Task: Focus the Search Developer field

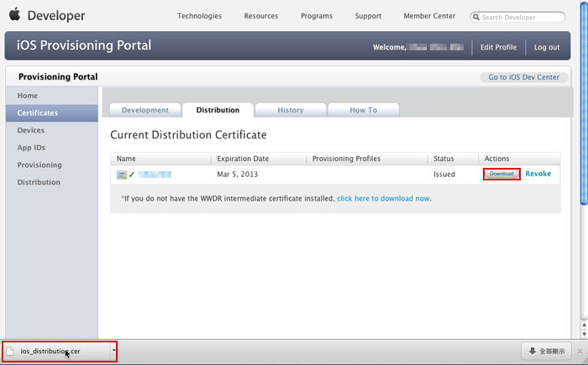Action: tap(517, 18)
